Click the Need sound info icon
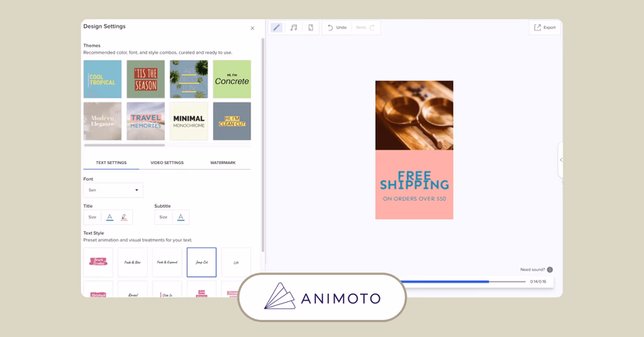This screenshot has width=644, height=337. [x=550, y=269]
